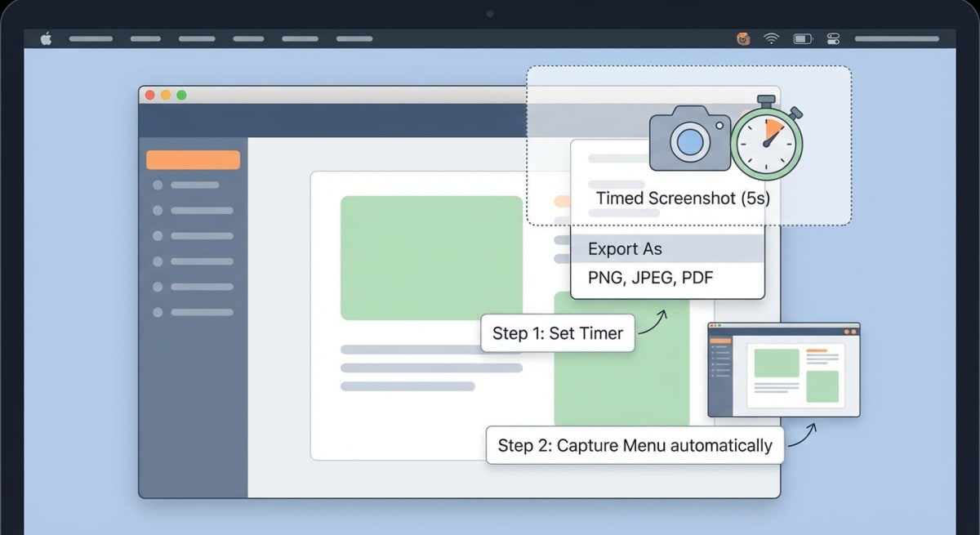Select the orange highlighted sidebar item

(193, 159)
